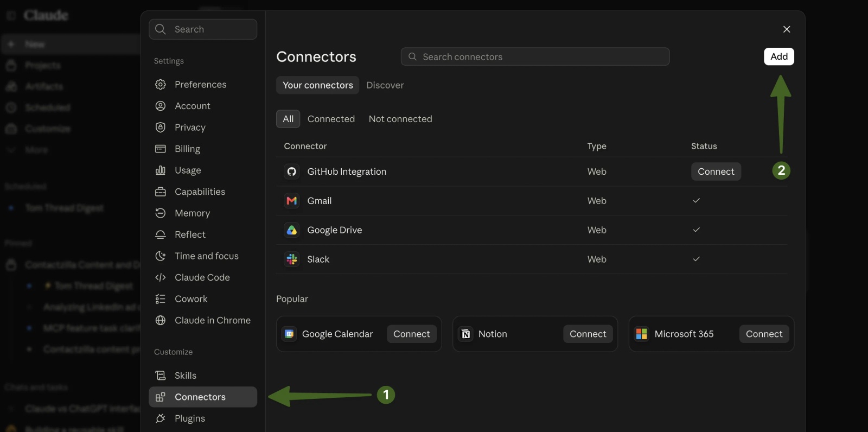
Task: Click the Web type in Slack row
Action: click(x=597, y=259)
